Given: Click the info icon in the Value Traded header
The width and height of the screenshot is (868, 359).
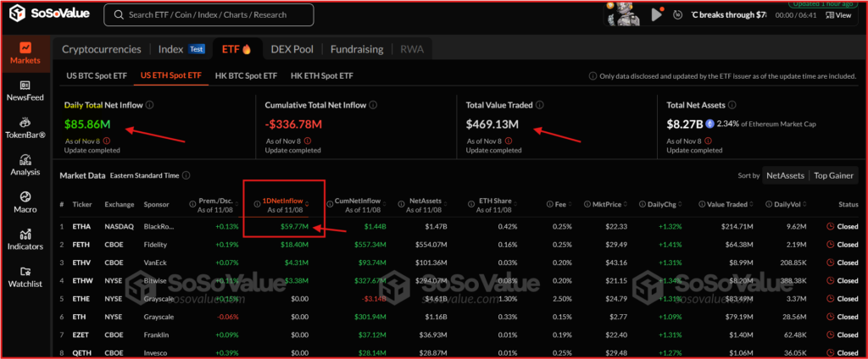Looking at the screenshot, I should 701,204.
